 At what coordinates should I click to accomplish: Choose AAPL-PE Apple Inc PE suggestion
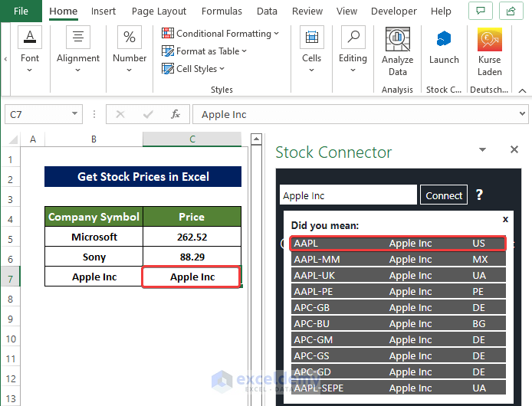tap(398, 291)
